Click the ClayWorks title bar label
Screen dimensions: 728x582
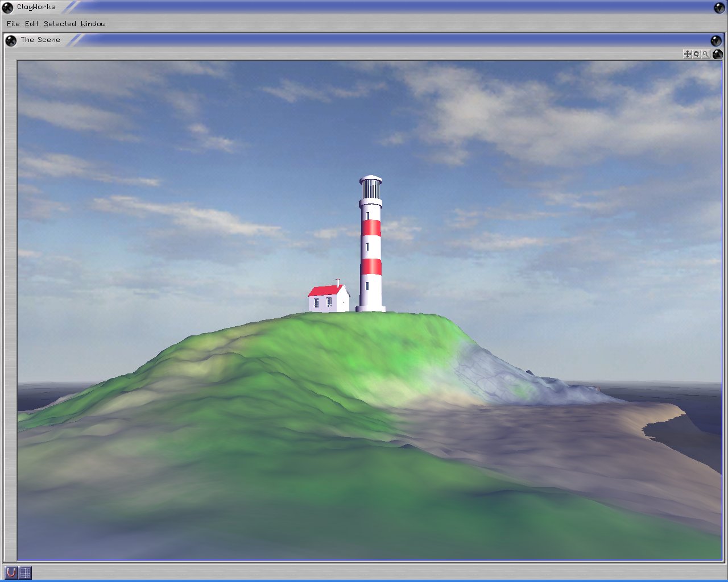(x=36, y=7)
